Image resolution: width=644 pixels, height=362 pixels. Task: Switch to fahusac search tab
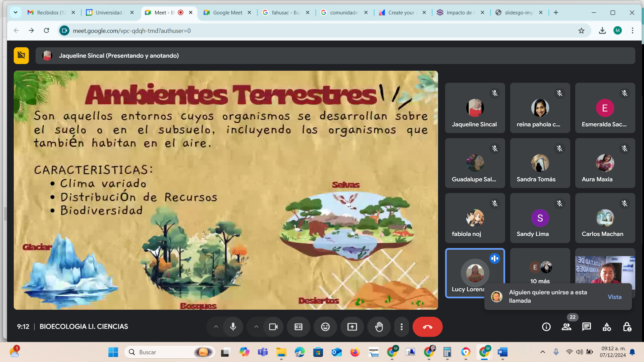(x=286, y=12)
